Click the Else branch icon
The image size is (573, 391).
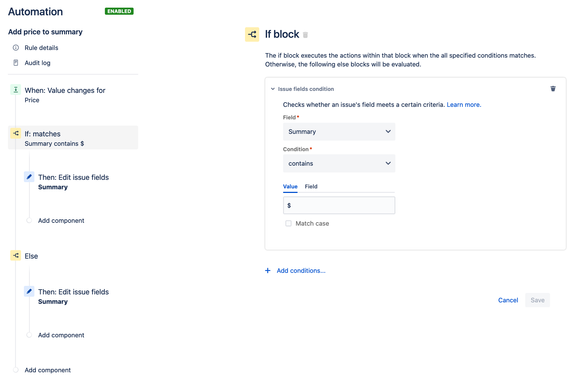[15, 255]
